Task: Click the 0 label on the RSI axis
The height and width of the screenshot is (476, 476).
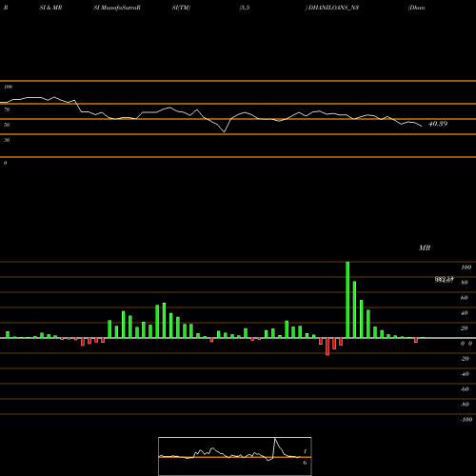Action: [x=5, y=163]
